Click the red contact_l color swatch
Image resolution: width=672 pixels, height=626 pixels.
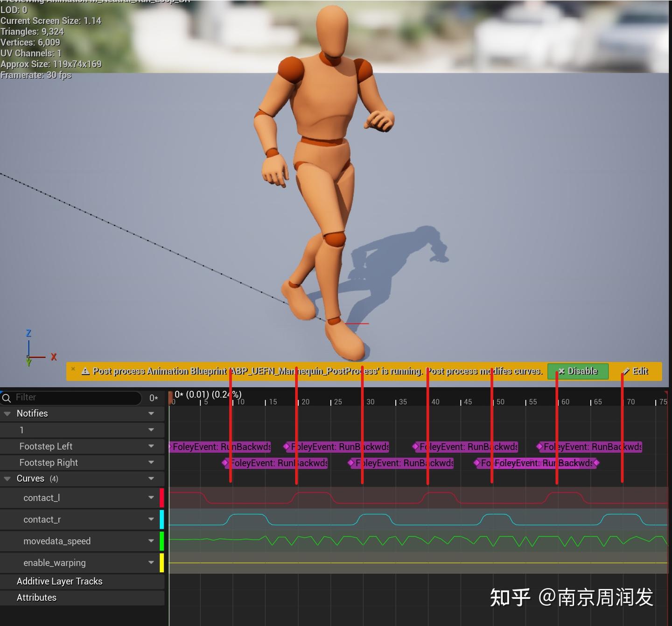[162, 498]
